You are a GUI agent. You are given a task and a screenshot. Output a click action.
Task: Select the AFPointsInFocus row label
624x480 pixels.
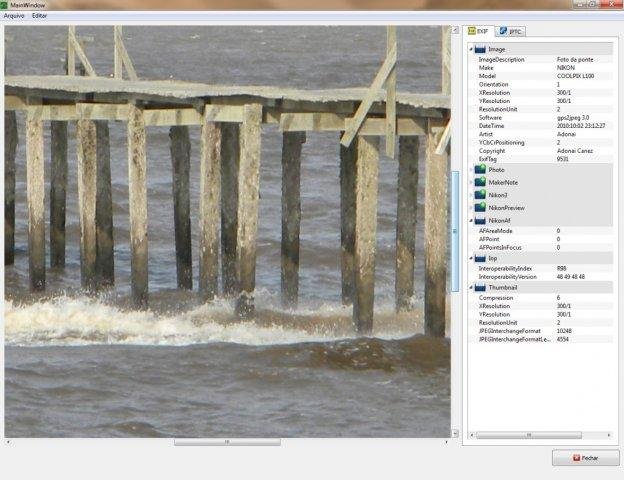pyautogui.click(x=500, y=248)
